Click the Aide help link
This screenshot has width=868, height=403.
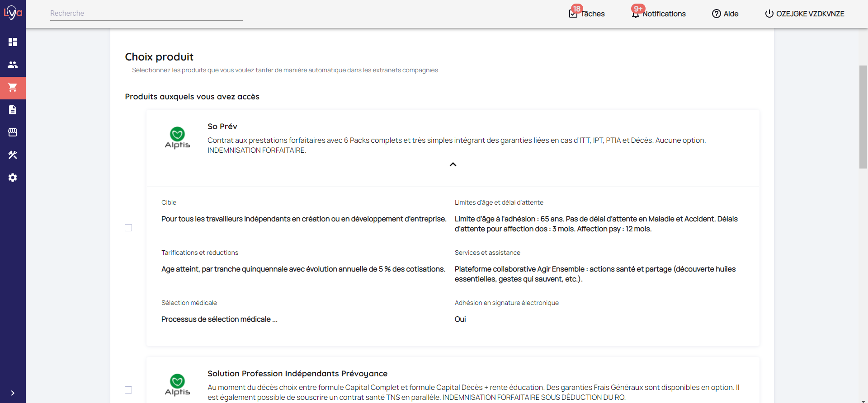coord(725,14)
